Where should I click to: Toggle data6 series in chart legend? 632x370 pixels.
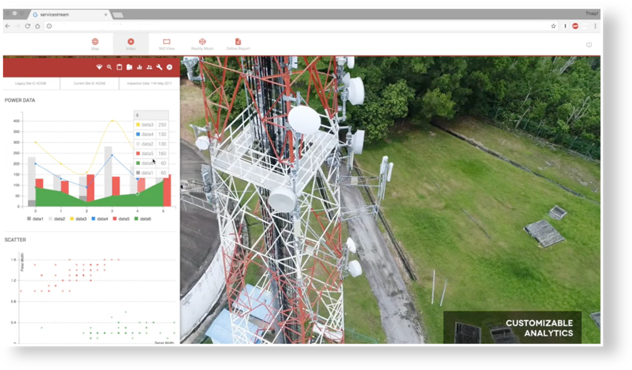click(x=143, y=219)
